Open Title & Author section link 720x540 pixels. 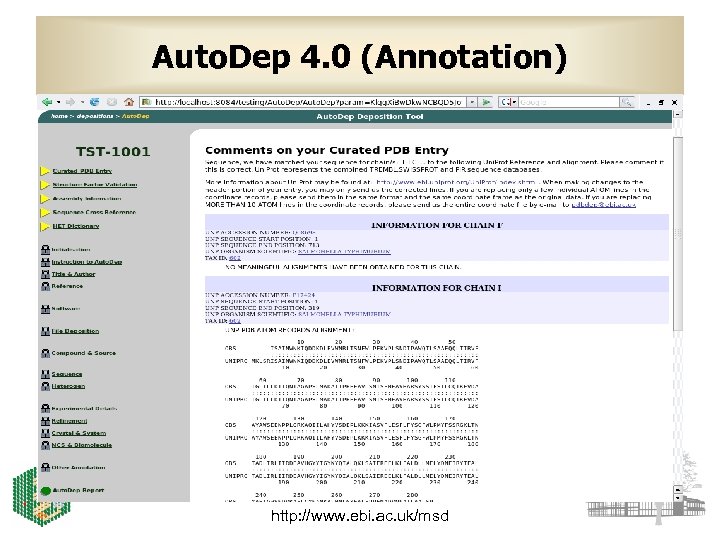(73, 274)
